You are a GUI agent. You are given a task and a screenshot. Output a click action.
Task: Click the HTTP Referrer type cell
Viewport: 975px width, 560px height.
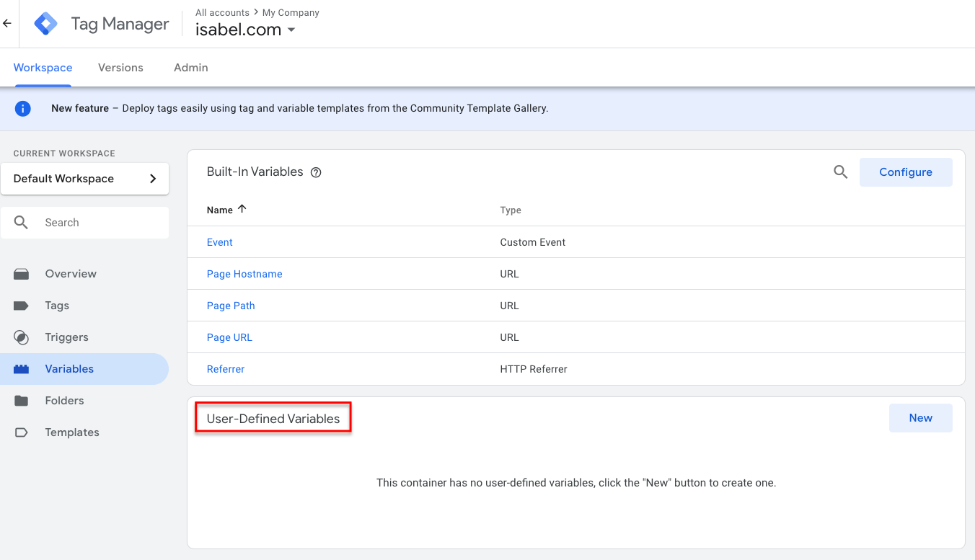click(534, 369)
